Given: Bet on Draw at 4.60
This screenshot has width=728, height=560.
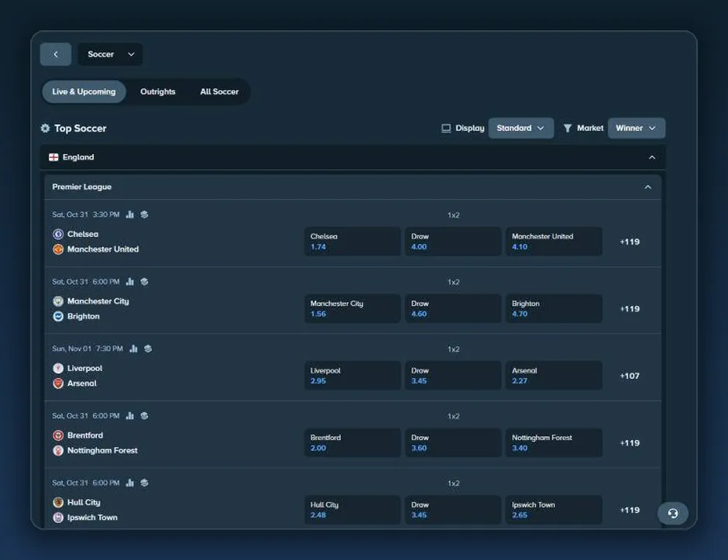Looking at the screenshot, I should 453,309.
